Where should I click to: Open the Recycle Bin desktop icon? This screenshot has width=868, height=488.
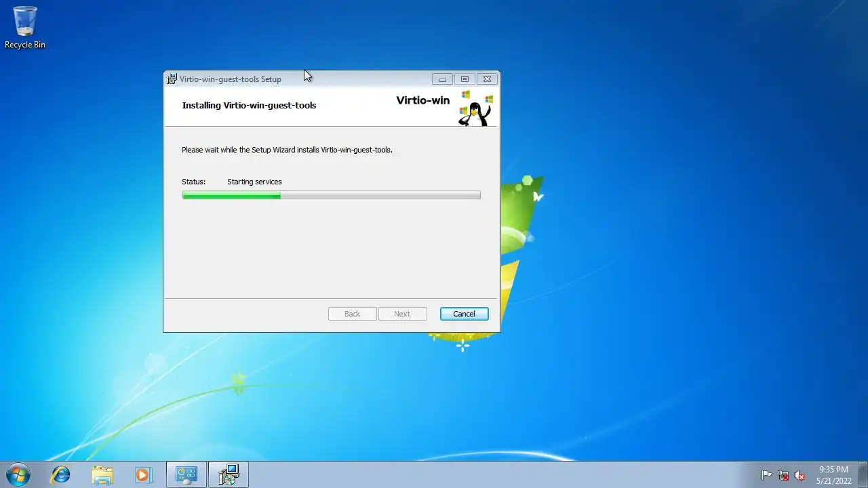(x=25, y=27)
